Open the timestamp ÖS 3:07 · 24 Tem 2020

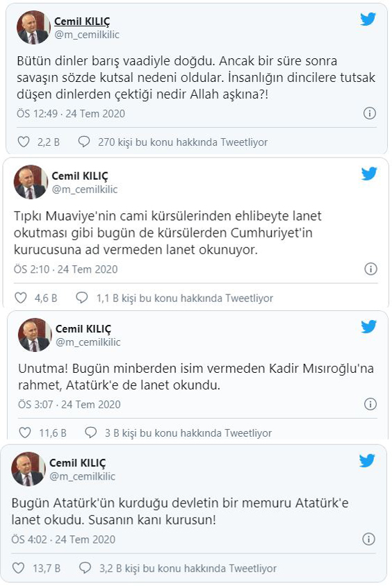click(x=70, y=404)
